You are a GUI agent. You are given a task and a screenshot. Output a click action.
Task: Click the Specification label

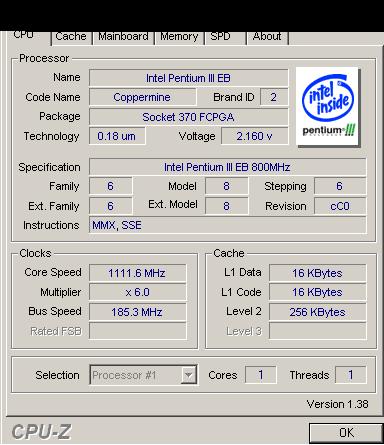(x=49, y=167)
